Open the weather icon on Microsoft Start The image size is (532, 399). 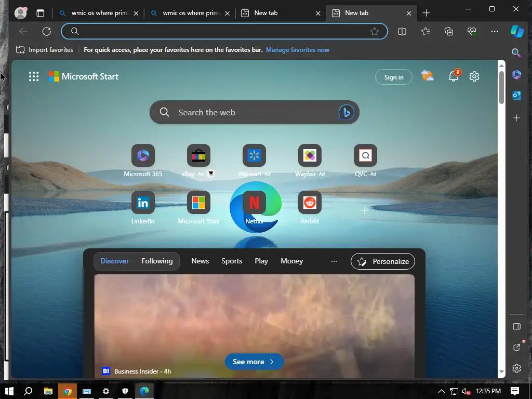428,76
